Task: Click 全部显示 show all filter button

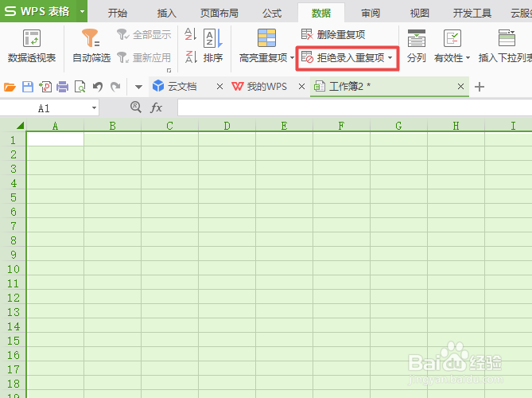Action: click(x=144, y=34)
